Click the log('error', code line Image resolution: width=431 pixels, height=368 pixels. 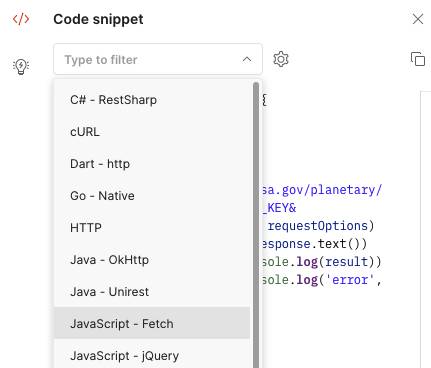tap(321, 280)
